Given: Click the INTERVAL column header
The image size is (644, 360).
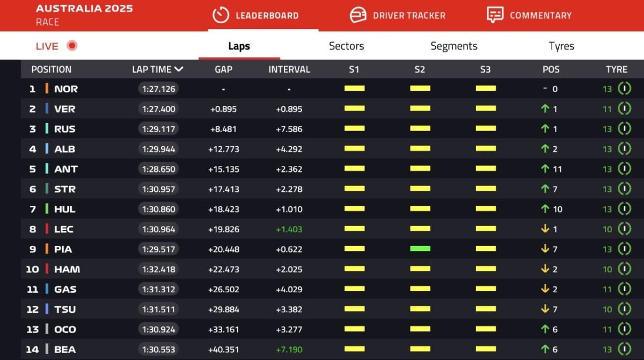Looking at the screenshot, I should coord(289,69).
